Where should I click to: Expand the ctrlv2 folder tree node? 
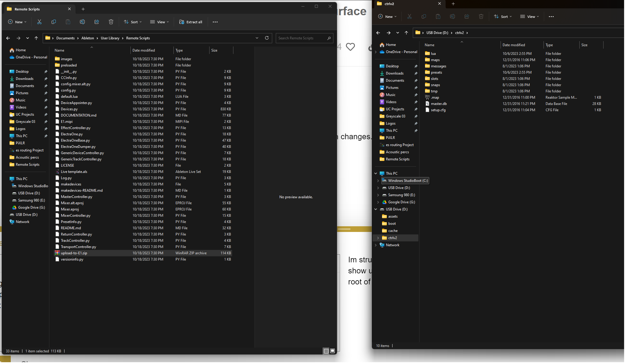(x=378, y=238)
